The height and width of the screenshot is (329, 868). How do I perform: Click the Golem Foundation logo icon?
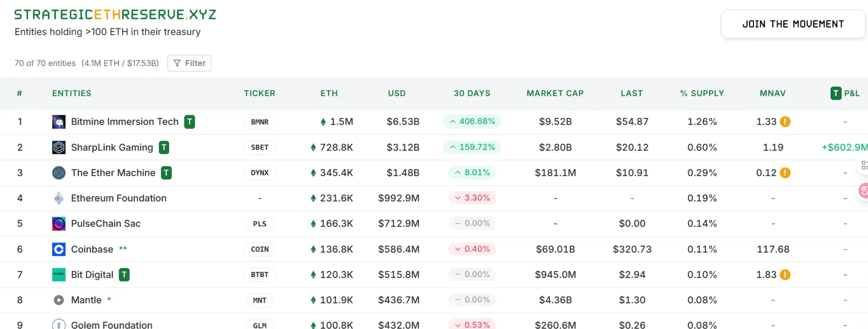(59, 324)
